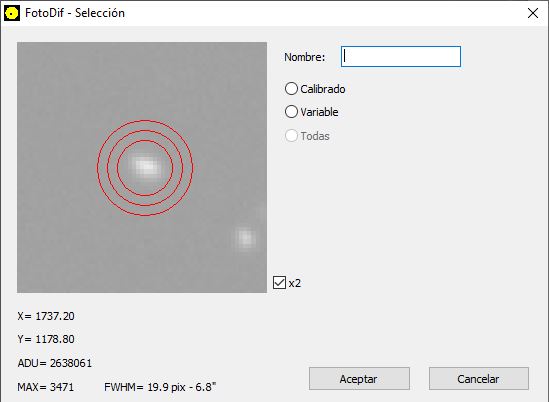Viewport: 549px width, 402px height.
Task: Click the x2 label next to checkbox
Action: coord(294,283)
